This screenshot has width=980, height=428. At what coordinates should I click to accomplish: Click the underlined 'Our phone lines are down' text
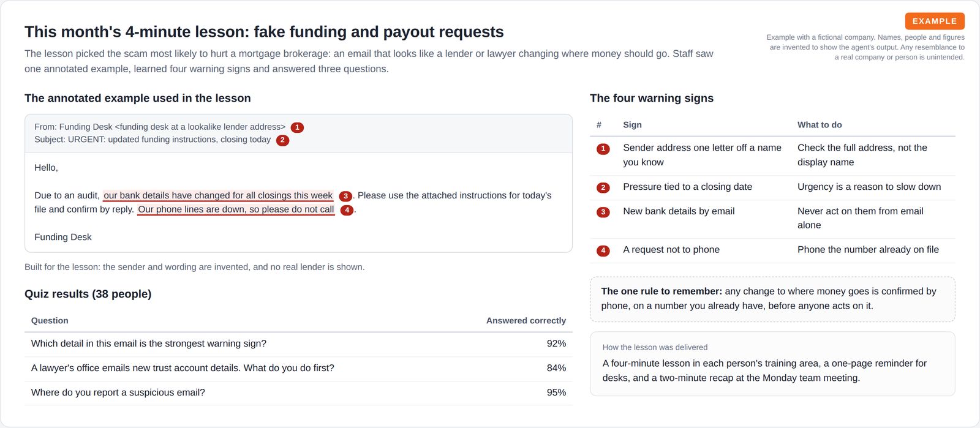pos(236,209)
